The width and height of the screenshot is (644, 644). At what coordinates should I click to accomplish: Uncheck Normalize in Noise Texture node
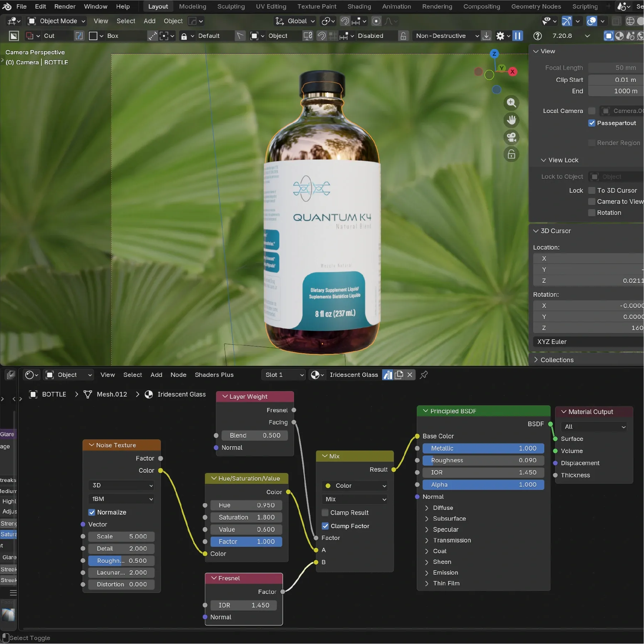[92, 512]
